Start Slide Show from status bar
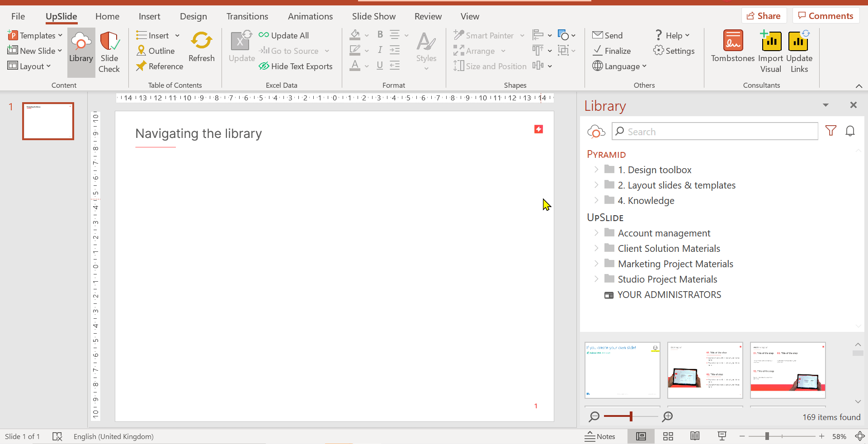868x444 pixels. pyautogui.click(x=722, y=436)
